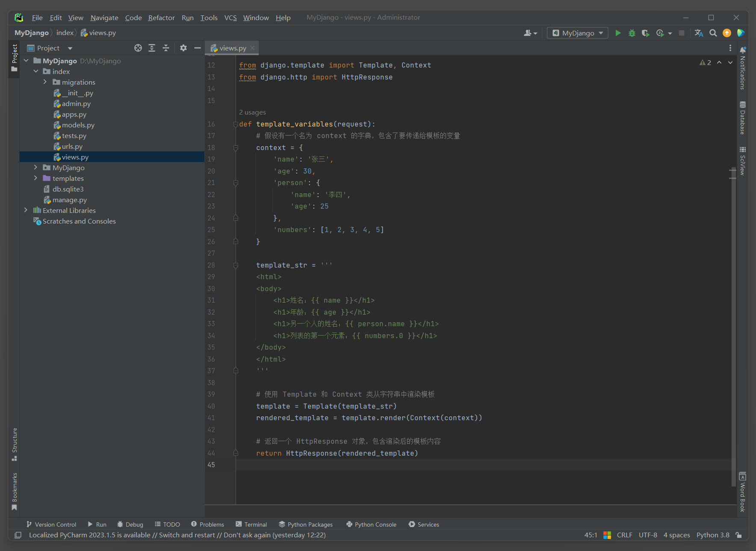Open the VCS menu
Screen dimensions: 756x551
pyautogui.click(x=230, y=18)
